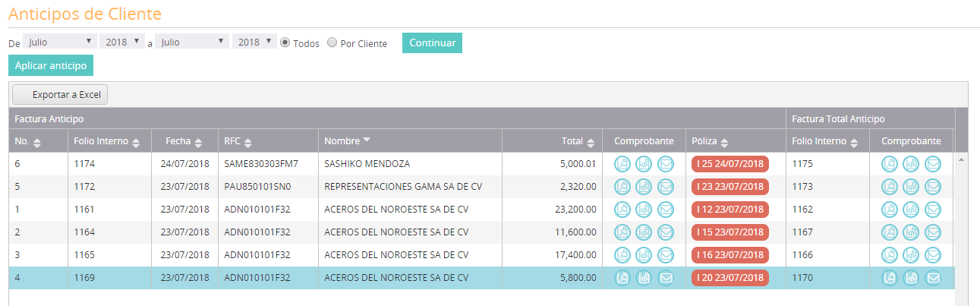Screen dimensions: 980x306
Task: Email comprobante for anticipo folio 1169
Action: pos(666,278)
